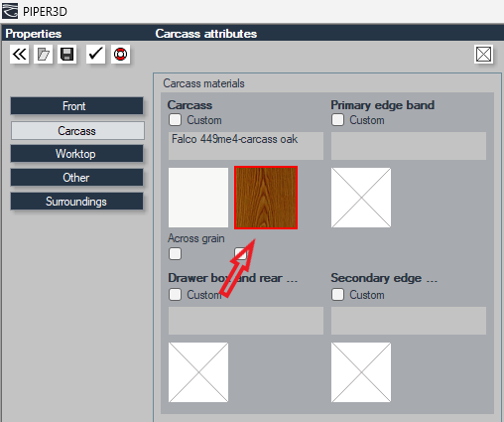The height and width of the screenshot is (422, 504).
Task: Apply changes with the checkmark icon
Action: click(95, 54)
